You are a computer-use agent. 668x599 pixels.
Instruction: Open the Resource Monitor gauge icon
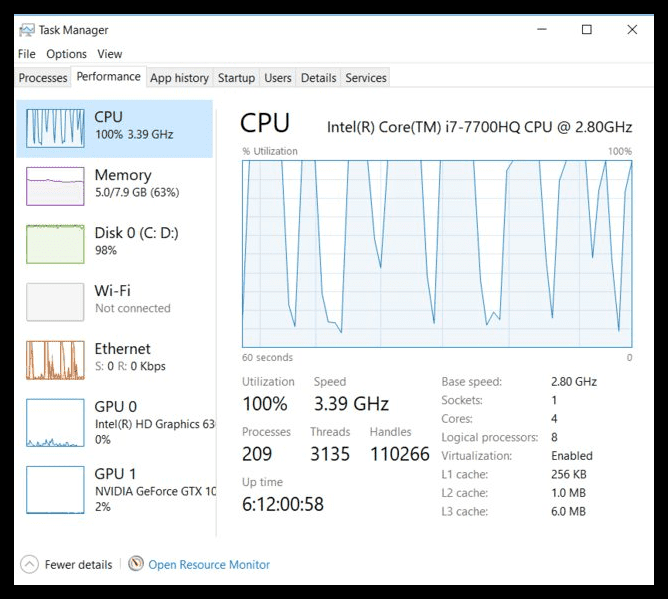[x=135, y=564]
